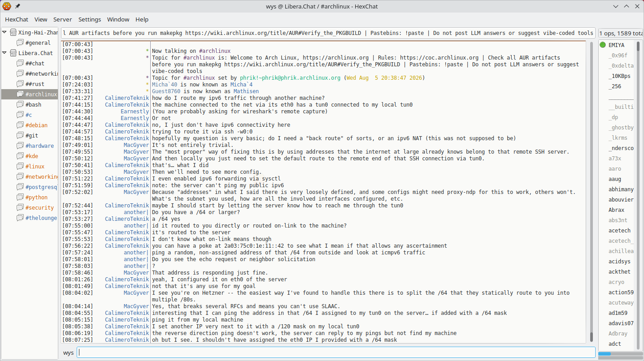
Task: Select the orange single-hash #networking channel in the tree
Action: click(30, 177)
